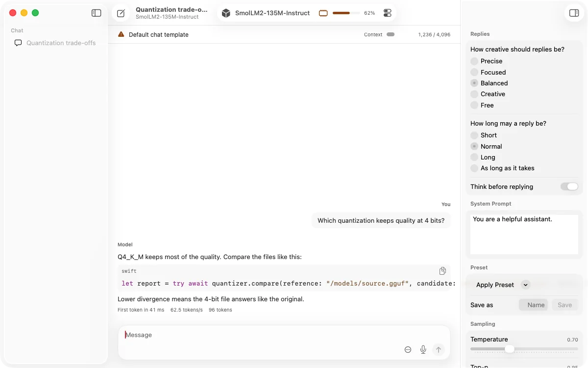The width and height of the screenshot is (588, 368).
Task: Click the System Prompt text box
Action: [x=524, y=235]
